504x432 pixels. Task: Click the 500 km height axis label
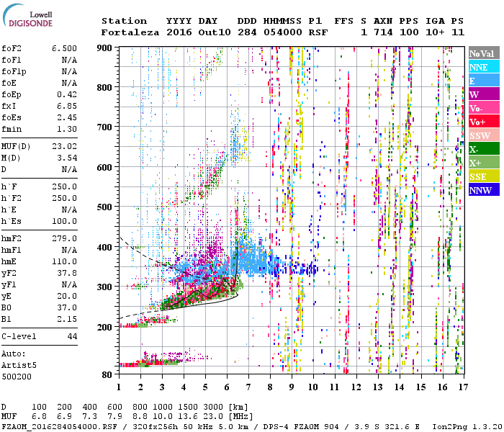coord(104,207)
